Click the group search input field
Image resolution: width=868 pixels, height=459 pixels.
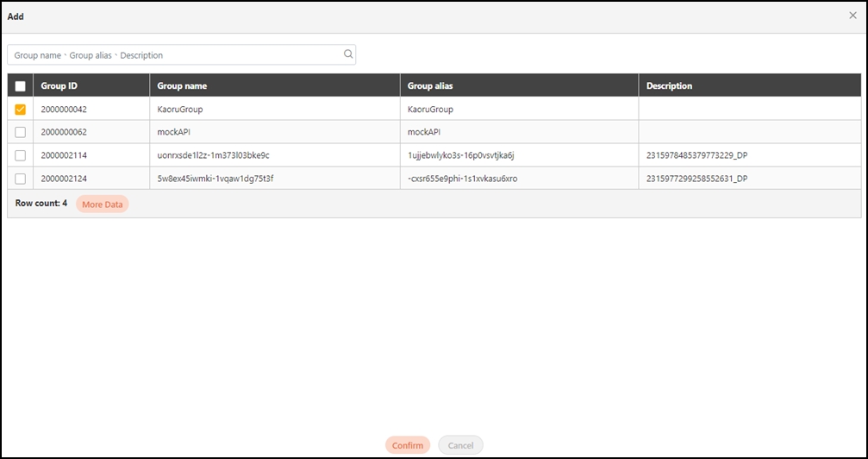pos(172,55)
